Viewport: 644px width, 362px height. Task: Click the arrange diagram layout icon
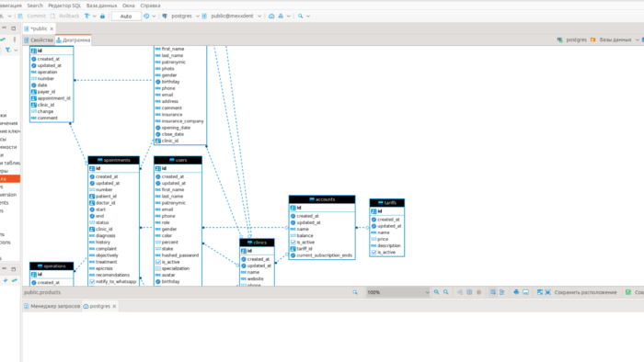point(460,292)
